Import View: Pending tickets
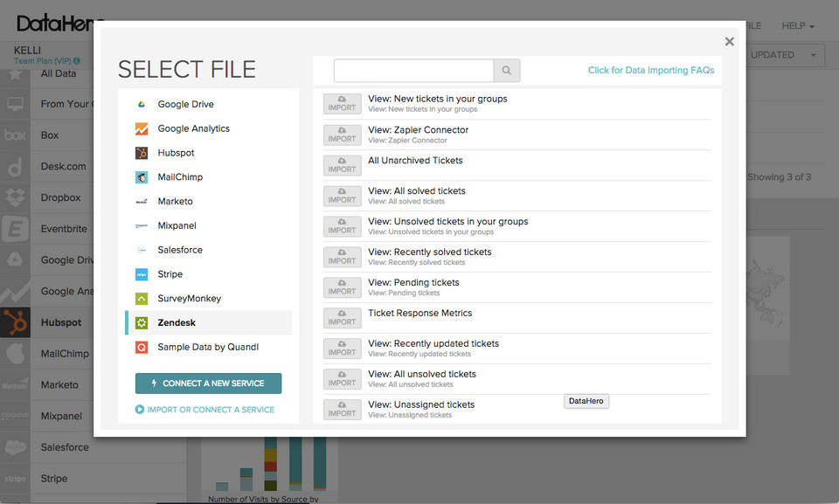Screen dimensions: 839x504 (x=343, y=287)
